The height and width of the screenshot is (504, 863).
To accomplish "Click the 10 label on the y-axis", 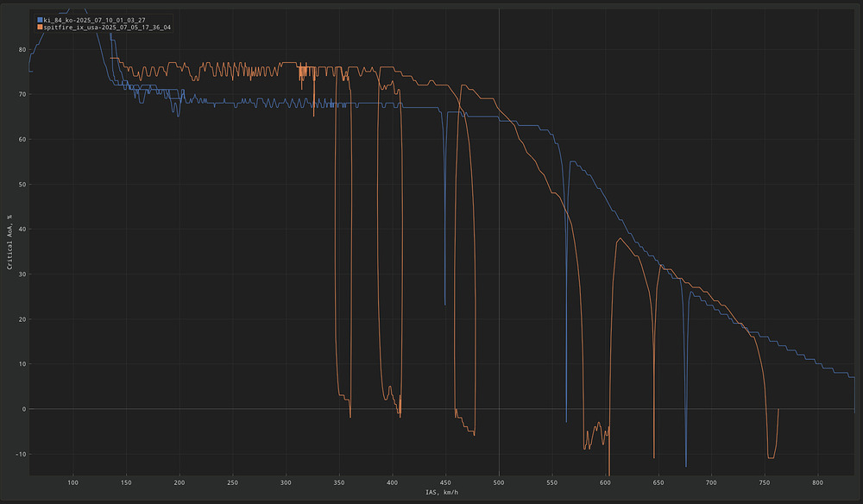I will [21, 364].
